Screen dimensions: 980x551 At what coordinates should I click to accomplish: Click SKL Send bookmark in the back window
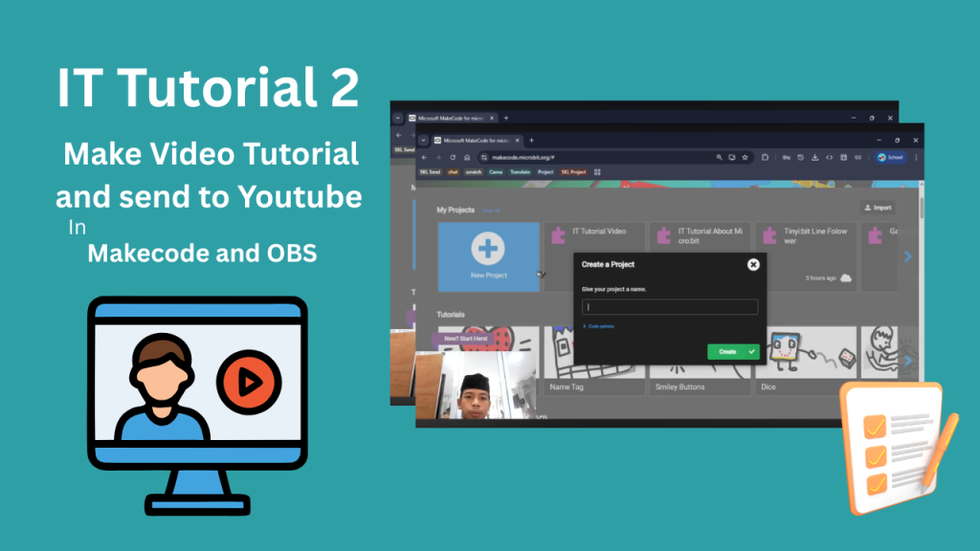point(405,150)
